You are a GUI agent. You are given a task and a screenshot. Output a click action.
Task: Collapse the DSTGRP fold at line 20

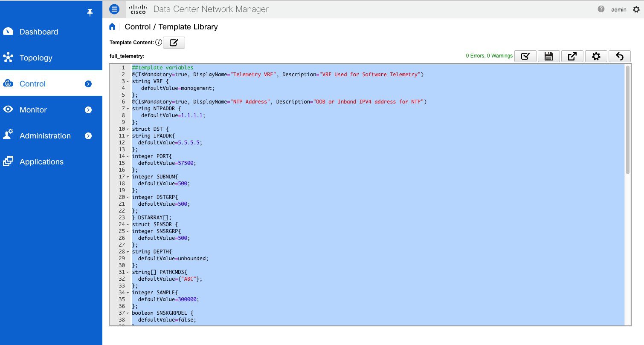point(128,197)
